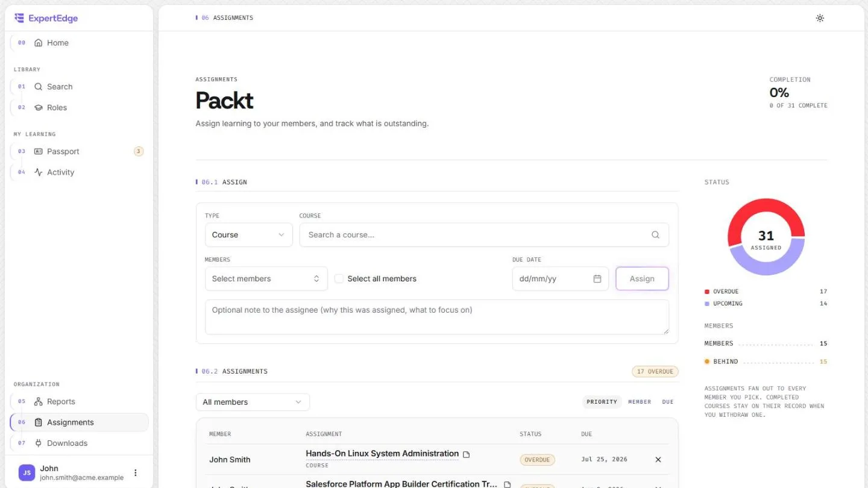Open the calendar icon in due date

click(x=597, y=279)
